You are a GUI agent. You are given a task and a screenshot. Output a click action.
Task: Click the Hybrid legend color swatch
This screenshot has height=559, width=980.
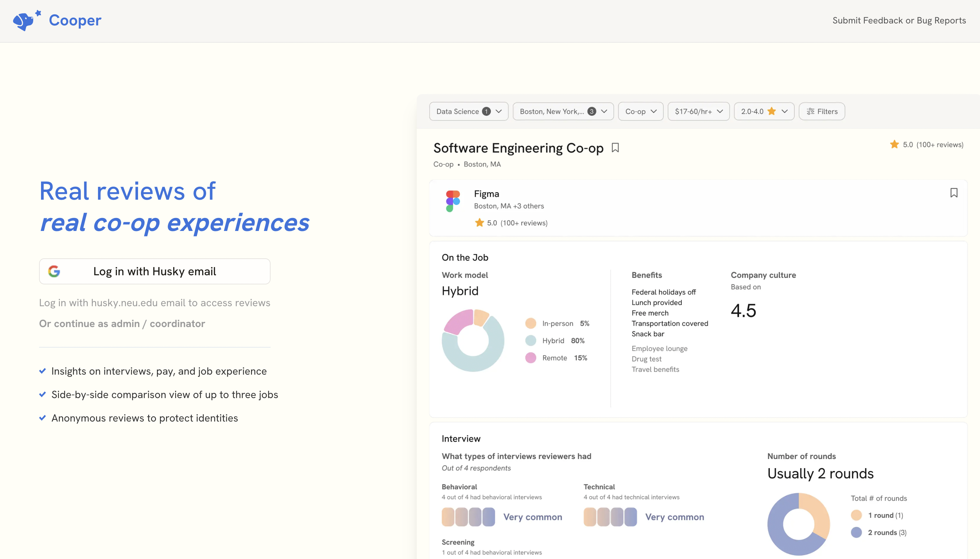click(531, 340)
